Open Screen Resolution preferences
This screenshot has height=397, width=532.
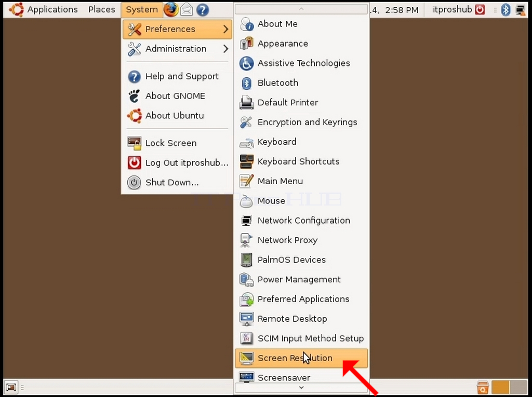click(301, 359)
